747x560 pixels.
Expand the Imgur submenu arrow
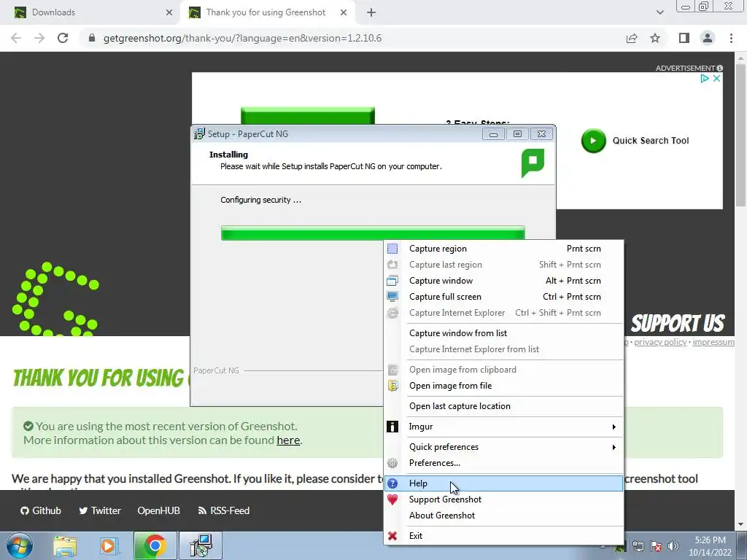(614, 427)
